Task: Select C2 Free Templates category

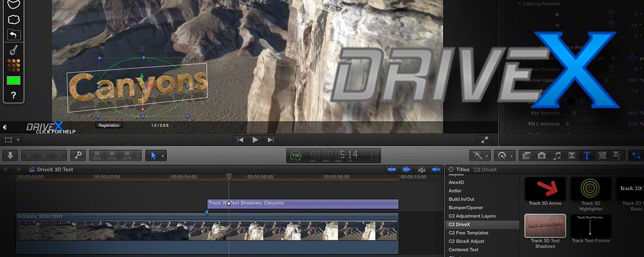Action: (469, 233)
